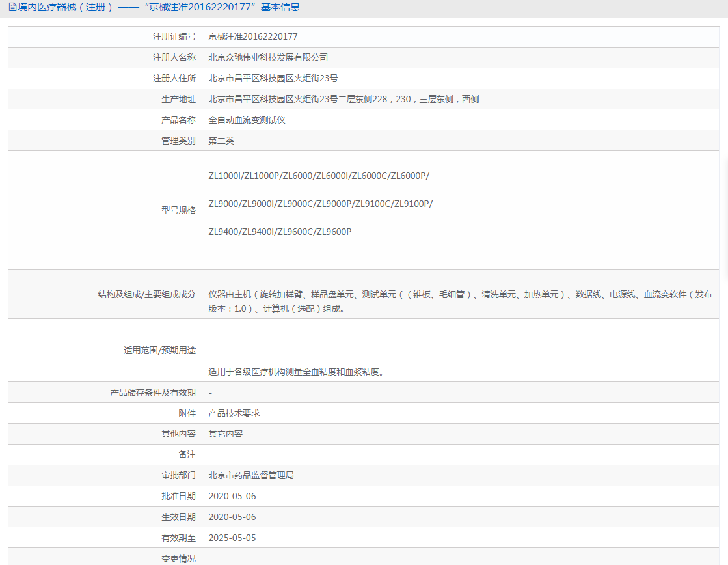Click the expiry date 2025-05-05

tap(232, 538)
